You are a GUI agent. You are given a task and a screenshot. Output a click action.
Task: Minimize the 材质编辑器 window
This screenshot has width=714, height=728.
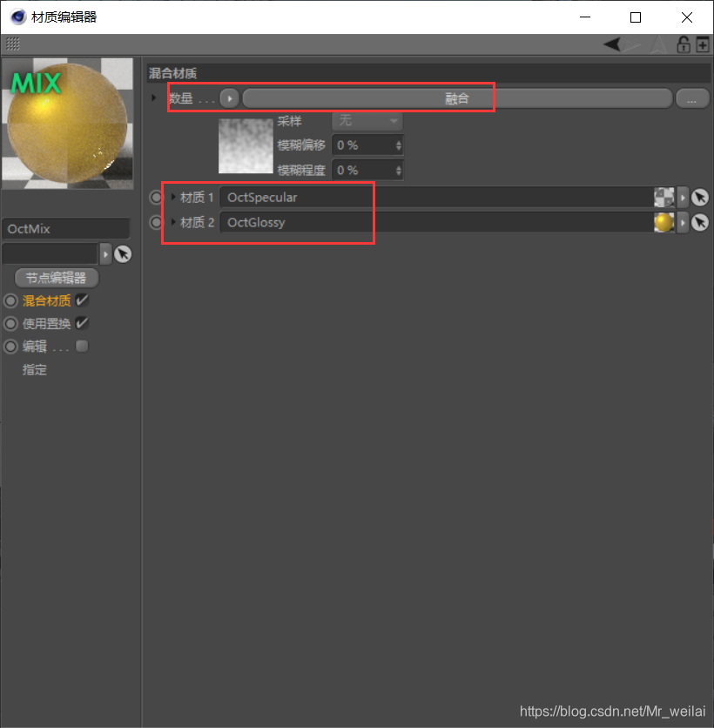tap(585, 17)
